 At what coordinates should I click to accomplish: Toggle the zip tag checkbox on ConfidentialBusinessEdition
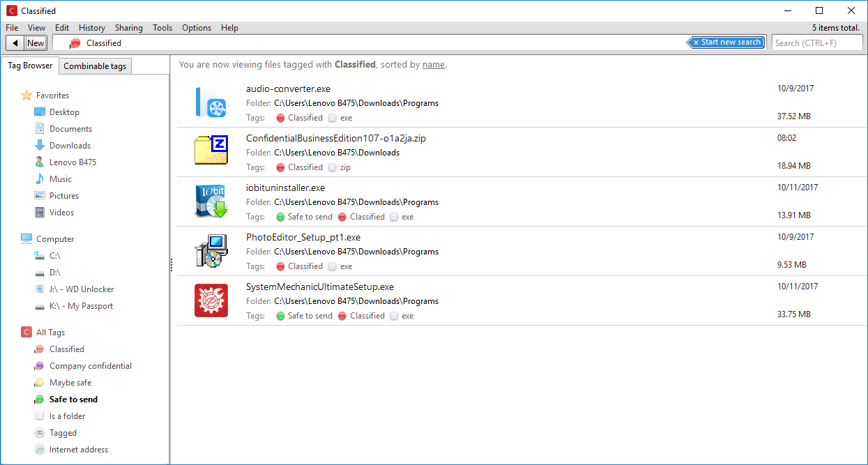pyautogui.click(x=333, y=167)
